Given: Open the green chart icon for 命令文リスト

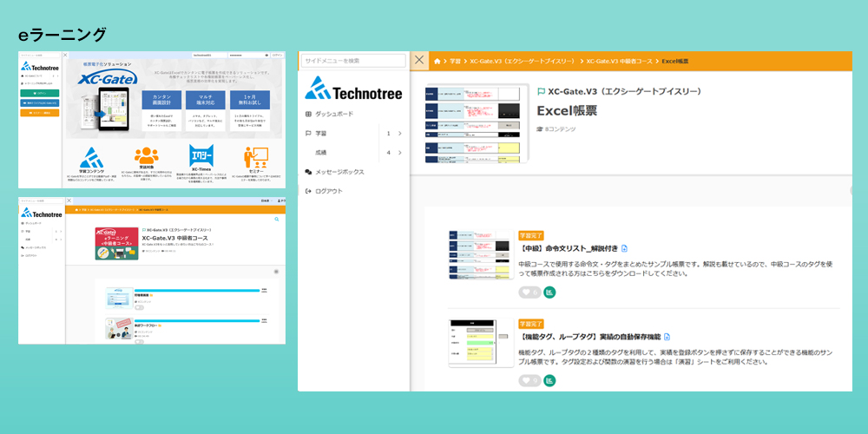Looking at the screenshot, I should [x=549, y=293].
